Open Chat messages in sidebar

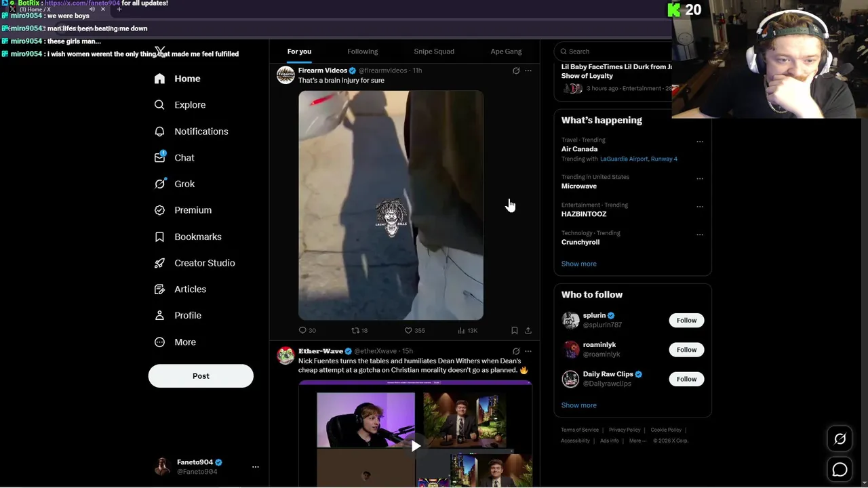click(x=174, y=157)
